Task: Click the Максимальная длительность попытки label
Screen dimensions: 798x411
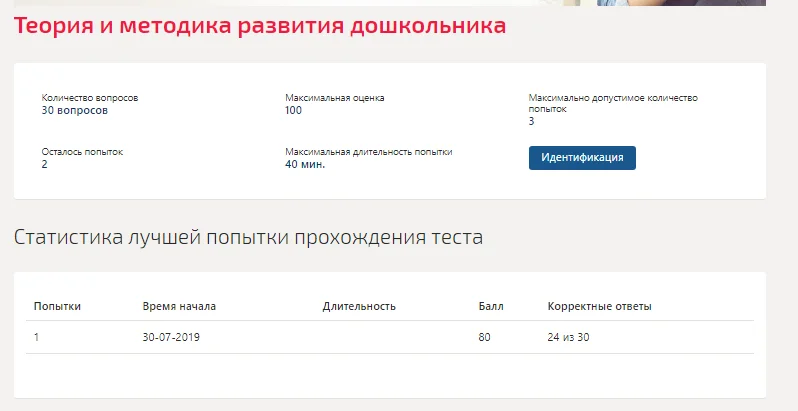Action: (368, 152)
